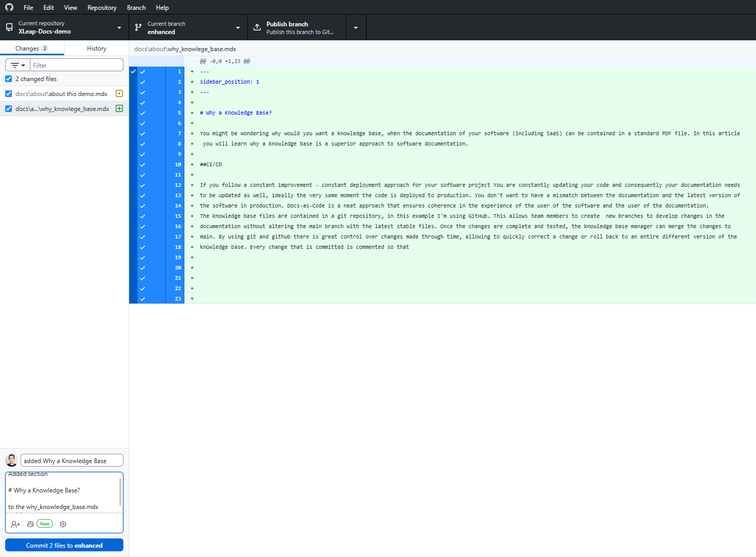This screenshot has height=557, width=756.
Task: Deselect diff line 23 checkmark
Action: pos(143,298)
